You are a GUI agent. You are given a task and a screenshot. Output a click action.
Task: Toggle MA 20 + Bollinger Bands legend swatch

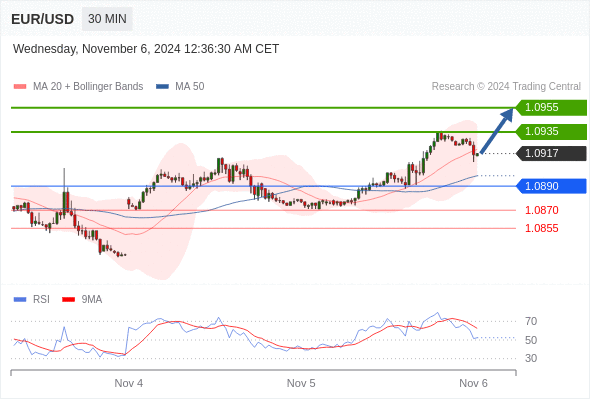20,87
